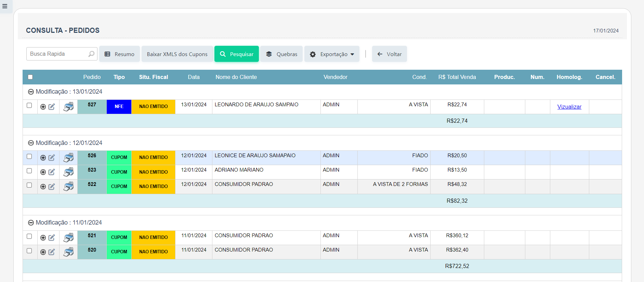The width and height of the screenshot is (644, 282).
Task: Open the Vizualizar link for order 527
Action: point(569,107)
